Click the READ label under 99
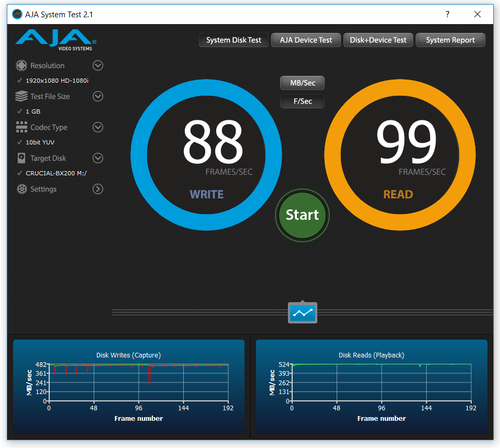This screenshot has width=500, height=448. (x=398, y=194)
